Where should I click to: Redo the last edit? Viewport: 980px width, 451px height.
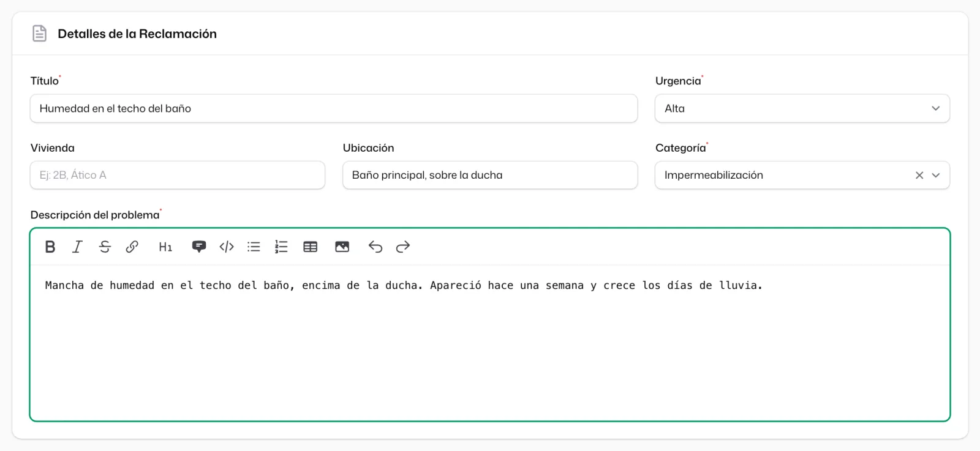point(402,247)
